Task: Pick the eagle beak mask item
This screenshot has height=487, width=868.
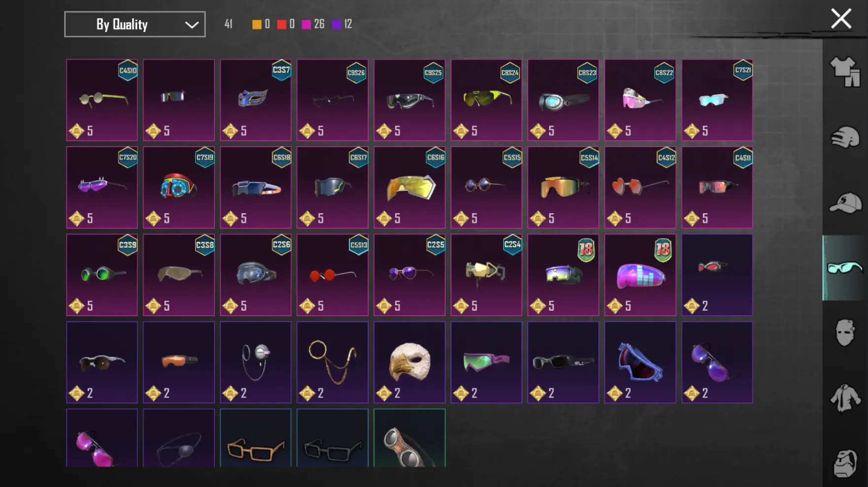Action: [x=409, y=362]
